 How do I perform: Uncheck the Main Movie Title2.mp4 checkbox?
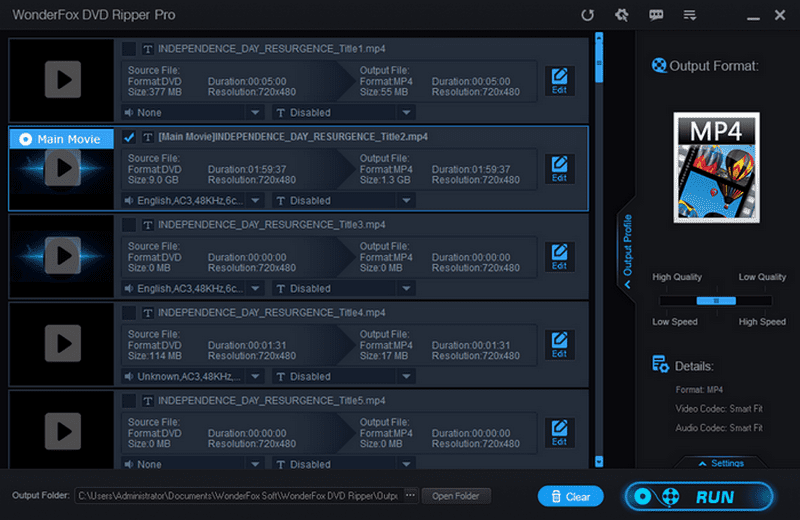tap(129, 137)
